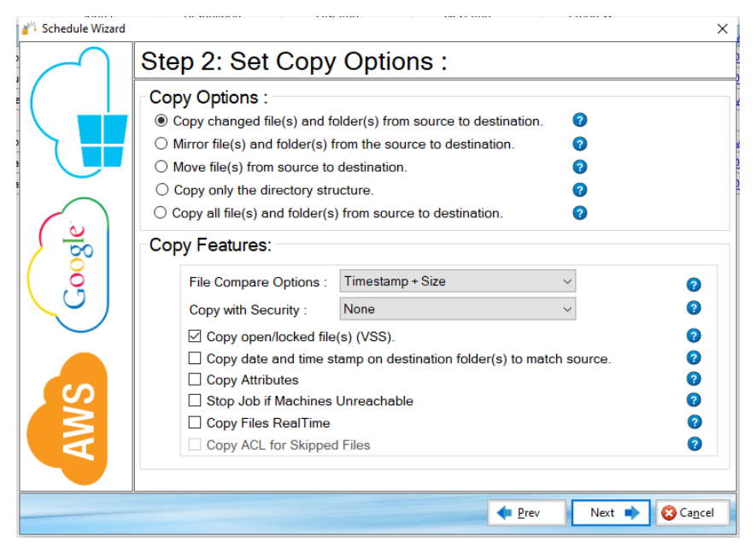
Task: Click the AWS cloud logo
Action: coord(67,419)
